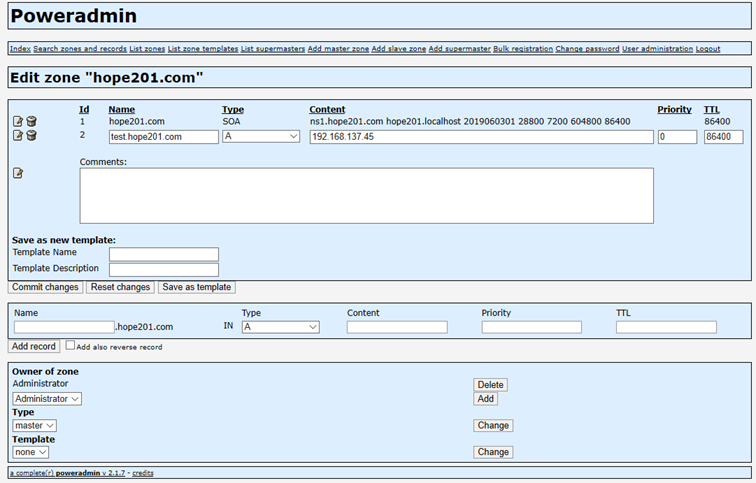Open credits footer link

(143, 473)
